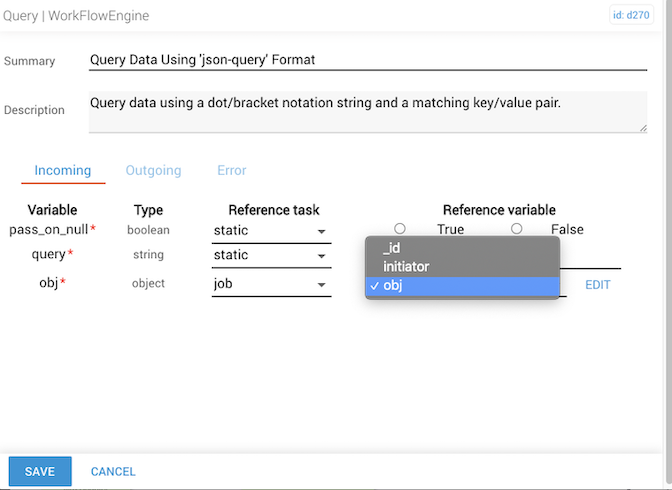
Task: Click inside the Description text area
Action: [x=367, y=111]
